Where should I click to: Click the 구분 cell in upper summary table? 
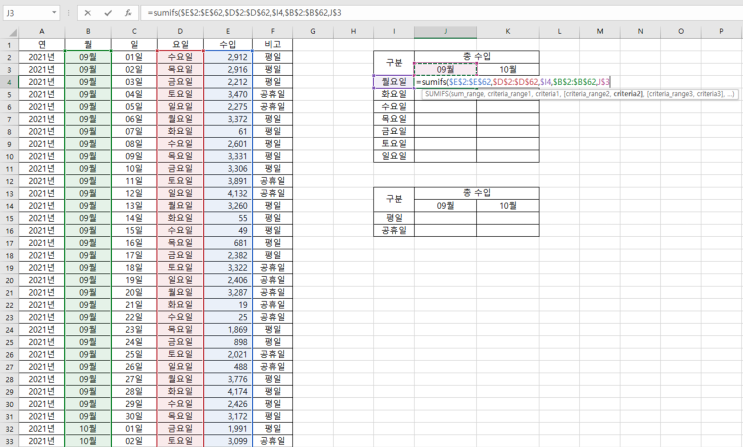(394, 63)
